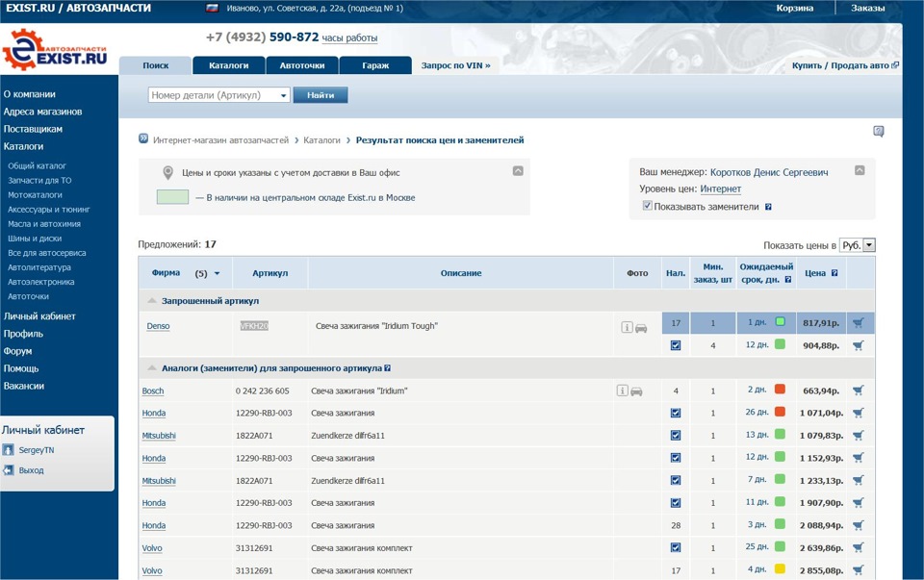Collapse the delivery info panel
Screen dimensions: 924x580
(x=518, y=171)
